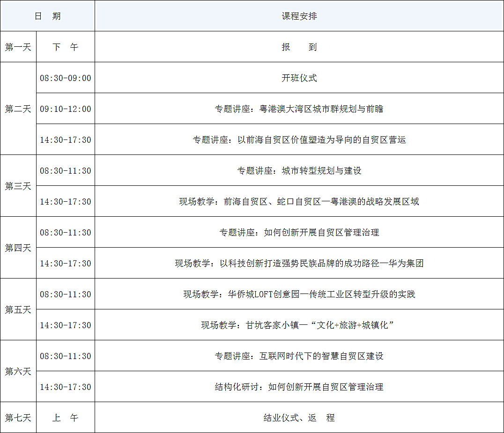Select the 第一天 cell
This screenshot has height=433, width=504.
[18, 47]
